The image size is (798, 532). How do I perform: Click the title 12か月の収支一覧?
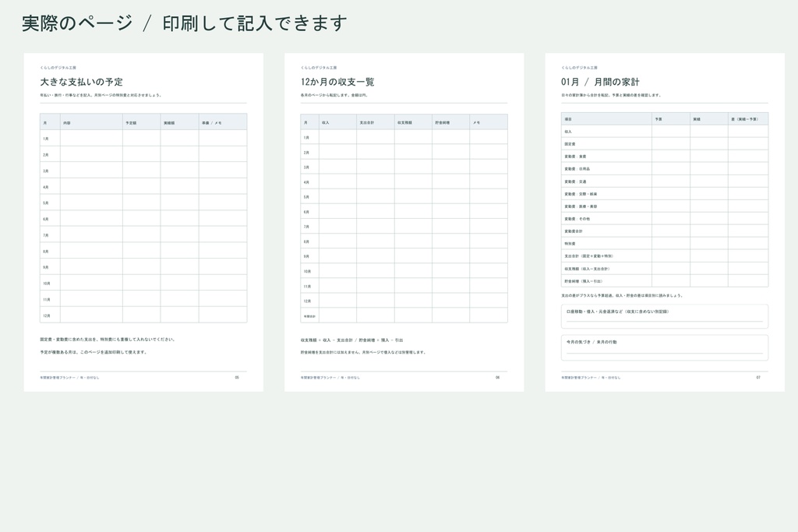(337, 82)
